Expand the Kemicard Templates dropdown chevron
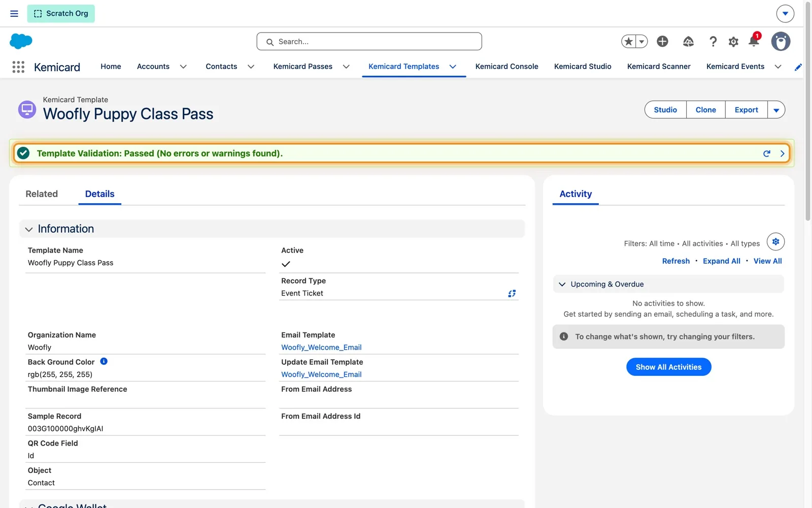 click(x=453, y=67)
